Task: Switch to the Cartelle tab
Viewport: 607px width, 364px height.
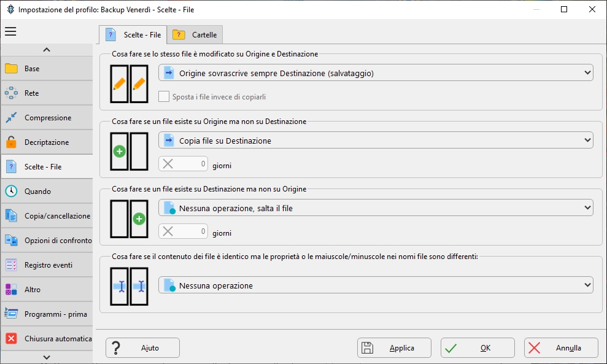Action: pyautogui.click(x=195, y=35)
